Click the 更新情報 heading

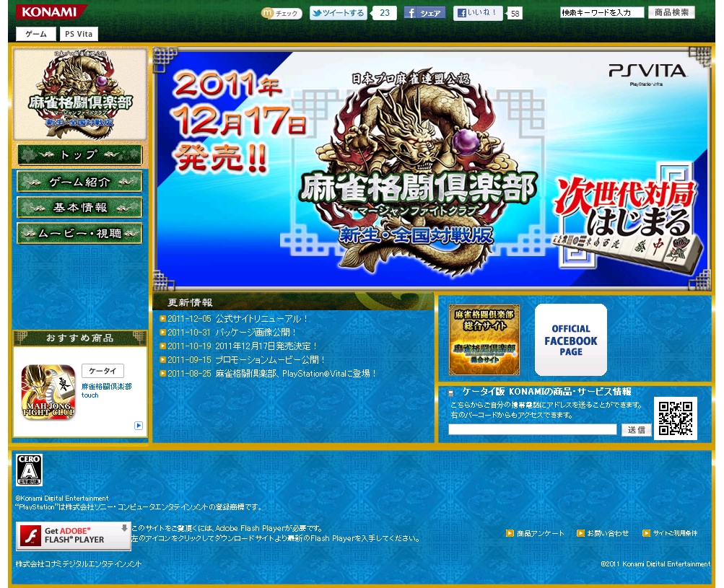click(x=190, y=302)
